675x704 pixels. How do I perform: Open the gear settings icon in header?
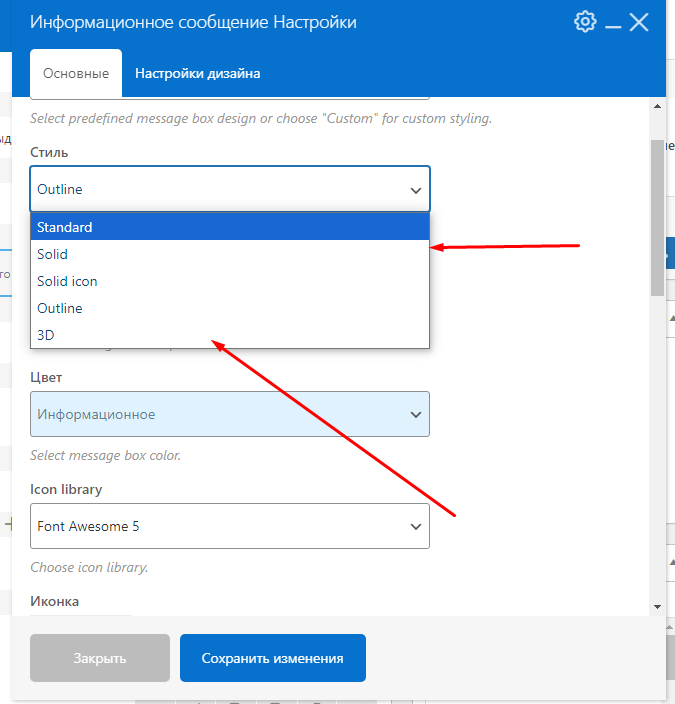[x=585, y=22]
